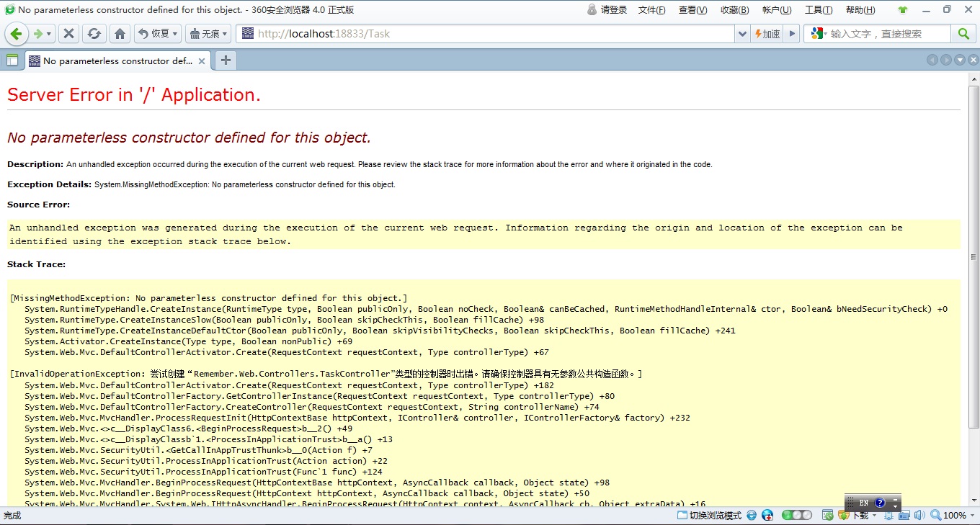Select the error page tab
Viewport: 980px width, 525px height.
point(115,60)
